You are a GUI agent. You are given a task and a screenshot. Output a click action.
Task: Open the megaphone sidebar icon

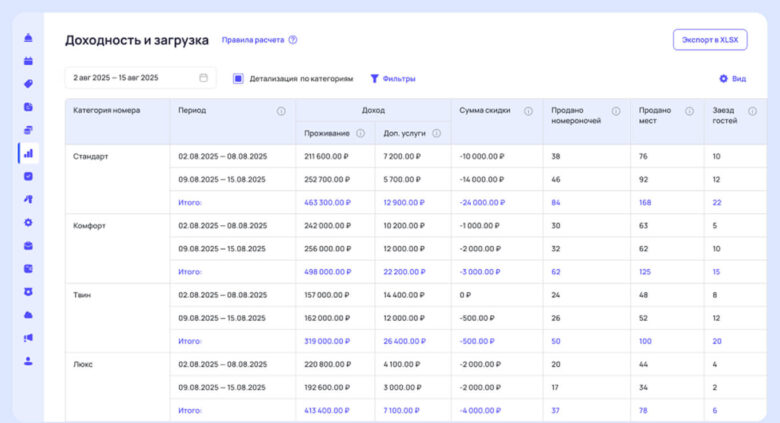point(28,338)
